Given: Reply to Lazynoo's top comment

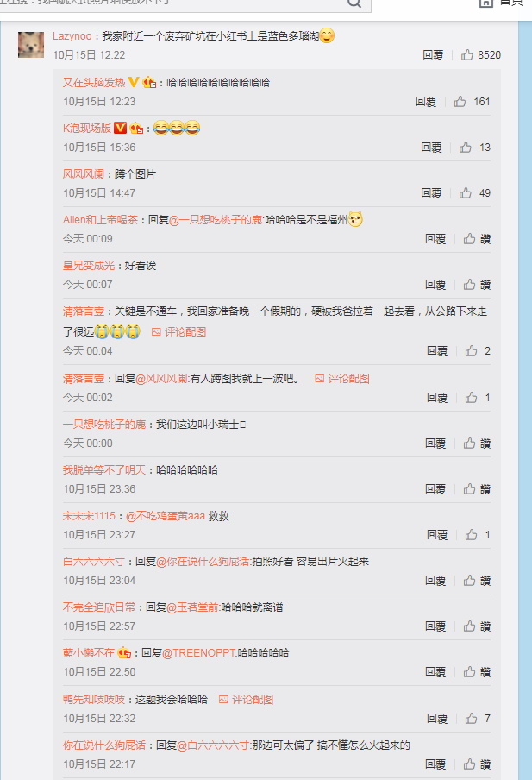Looking at the screenshot, I should tap(433, 54).
